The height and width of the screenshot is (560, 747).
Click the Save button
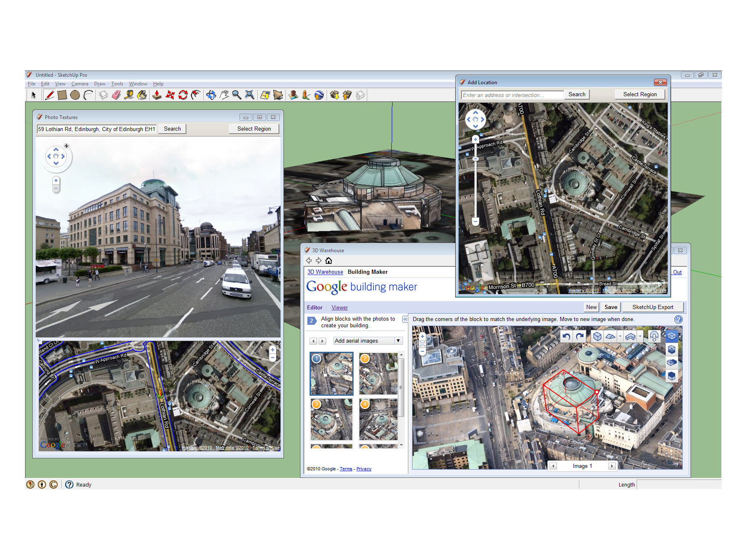pos(611,307)
